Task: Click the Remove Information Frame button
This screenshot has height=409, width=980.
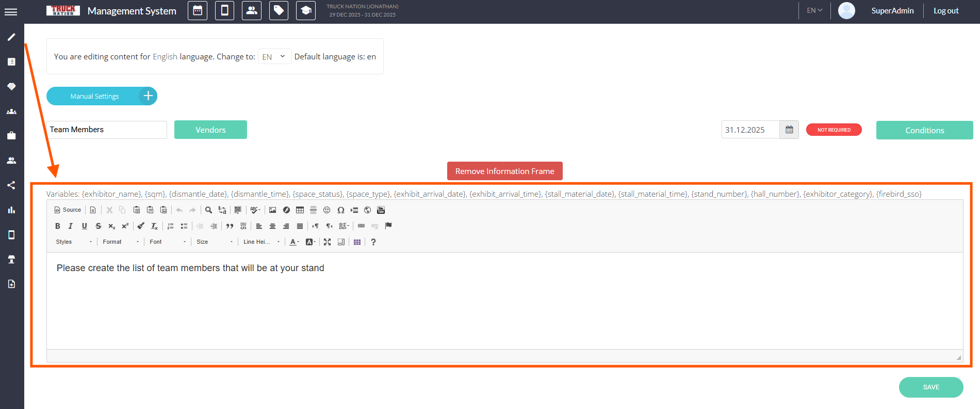Action: click(x=504, y=171)
